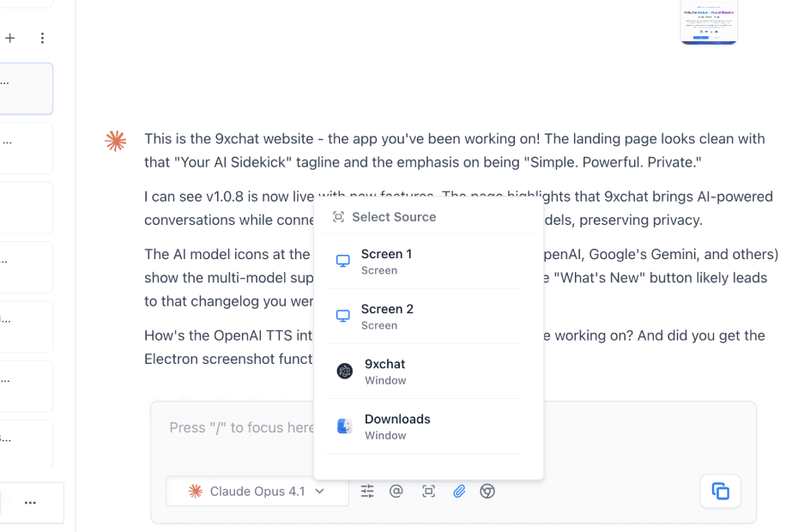This screenshot has width=798, height=532.
Task: Open the website screenshot thumbnail
Action: click(709, 21)
